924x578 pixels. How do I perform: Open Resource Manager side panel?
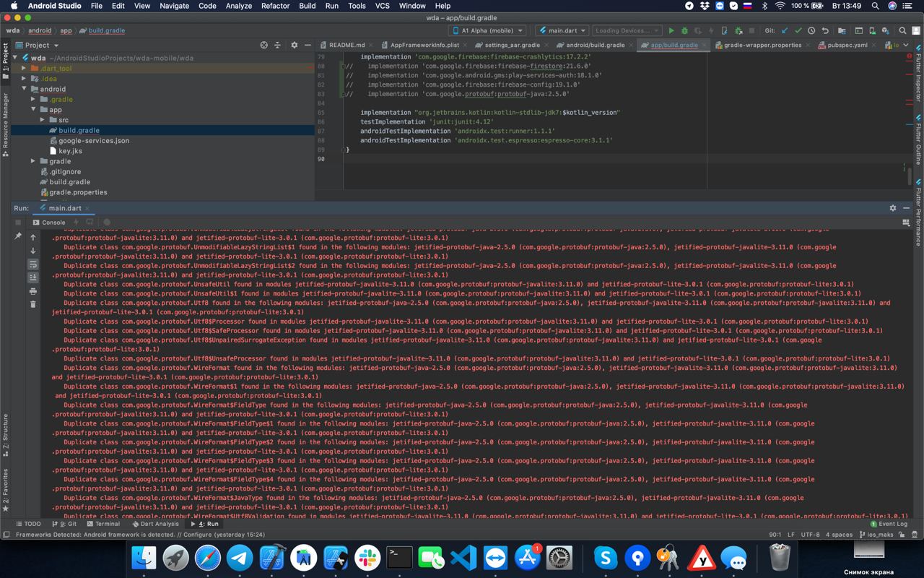tap(5, 124)
